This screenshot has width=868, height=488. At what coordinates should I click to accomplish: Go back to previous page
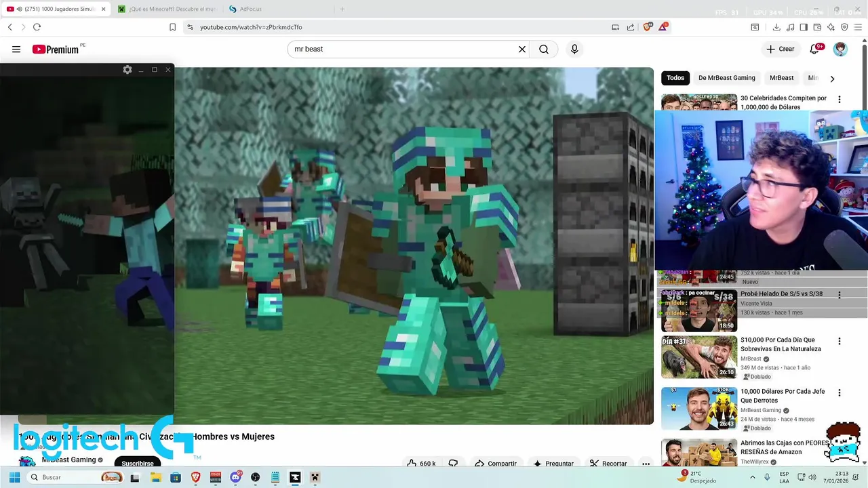pos(9,27)
